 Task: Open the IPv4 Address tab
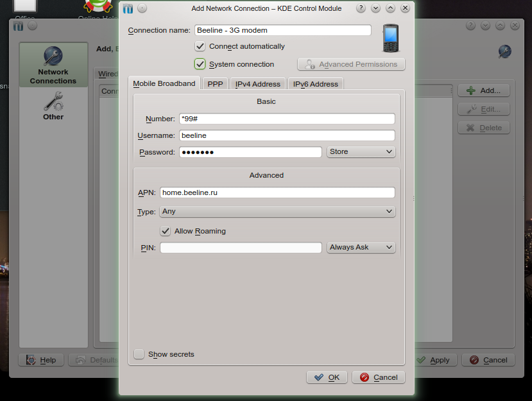[x=258, y=84]
